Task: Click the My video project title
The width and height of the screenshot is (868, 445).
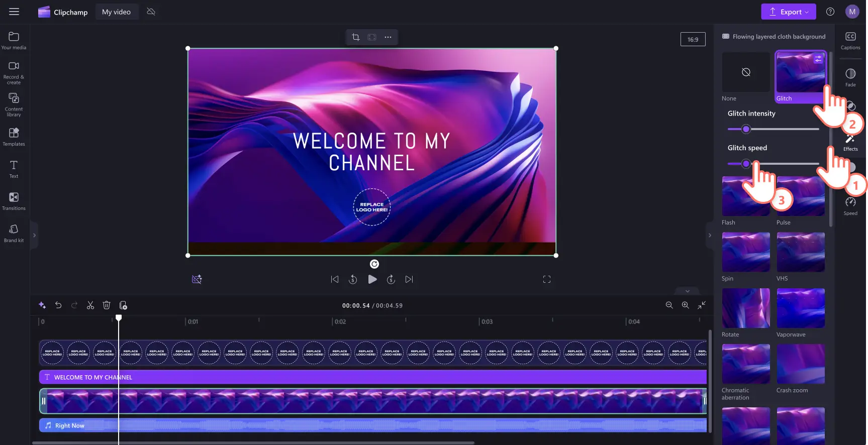Action: click(116, 12)
